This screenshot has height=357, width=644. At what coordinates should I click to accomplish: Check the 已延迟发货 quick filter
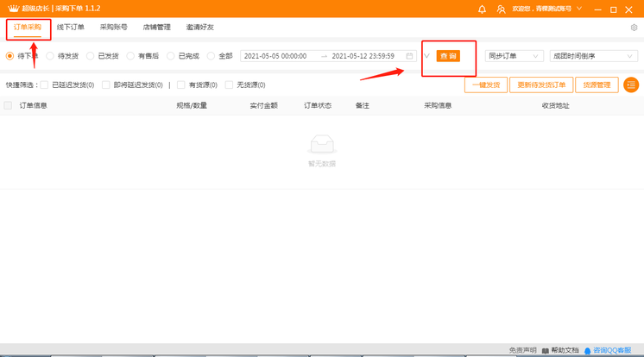pyautogui.click(x=45, y=85)
